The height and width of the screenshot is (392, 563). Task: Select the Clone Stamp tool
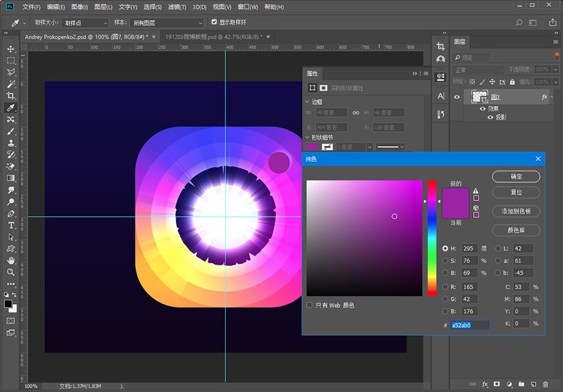(x=11, y=143)
